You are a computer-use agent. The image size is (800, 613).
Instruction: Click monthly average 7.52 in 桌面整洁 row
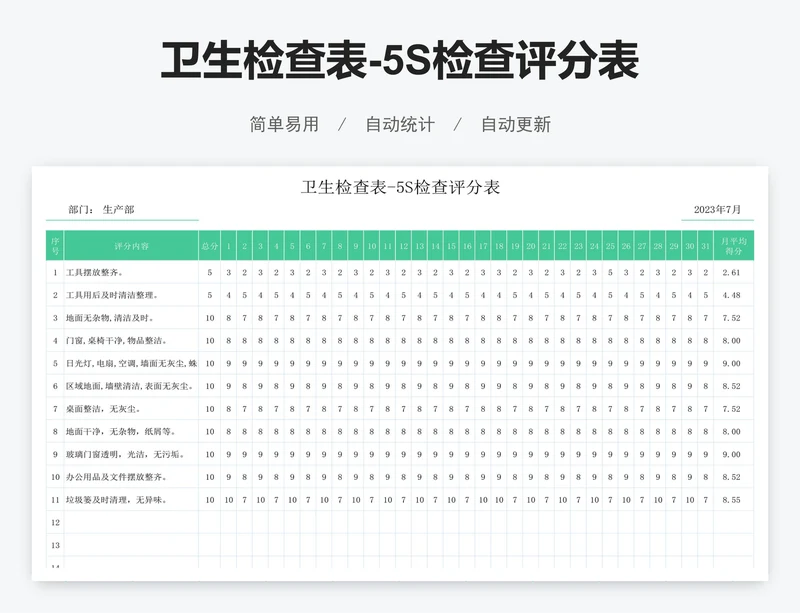click(x=731, y=409)
